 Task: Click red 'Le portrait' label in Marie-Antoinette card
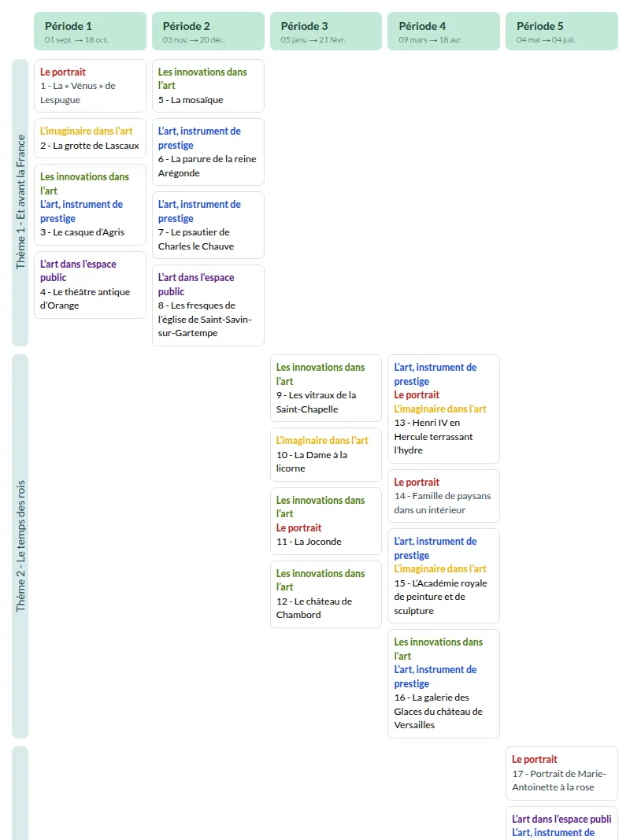[535, 759]
